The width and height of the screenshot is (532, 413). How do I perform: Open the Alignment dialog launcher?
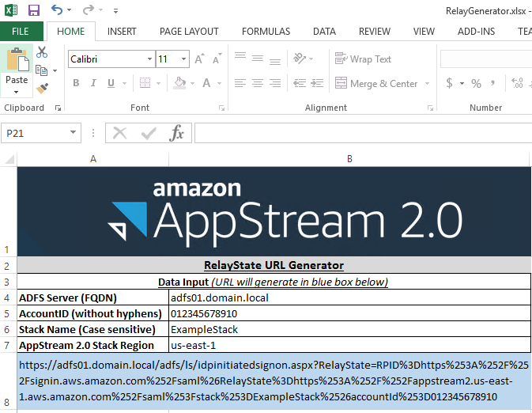pos(430,108)
